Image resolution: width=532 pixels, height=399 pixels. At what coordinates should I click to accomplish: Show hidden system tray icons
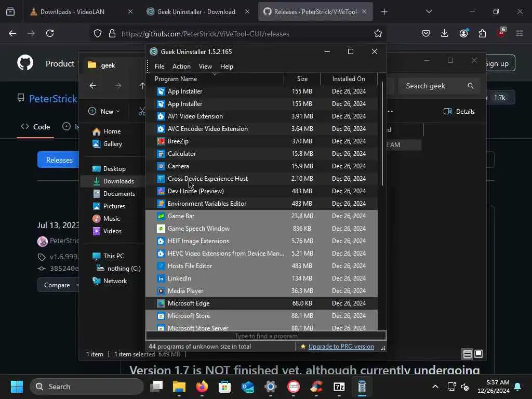point(435,387)
